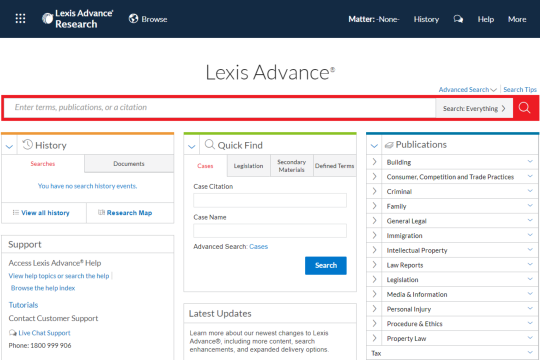Click the History clock icon in panel
The height and width of the screenshot is (360, 540).
tap(28, 144)
